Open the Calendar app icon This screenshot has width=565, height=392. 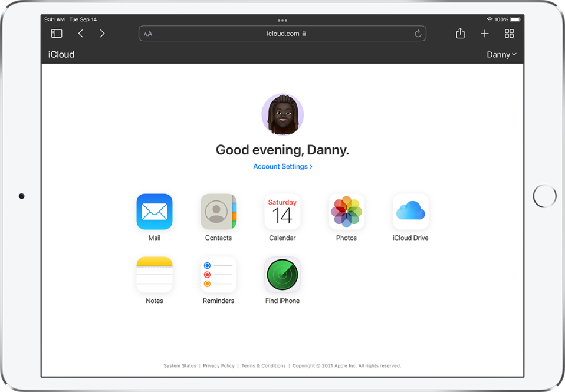pos(282,212)
